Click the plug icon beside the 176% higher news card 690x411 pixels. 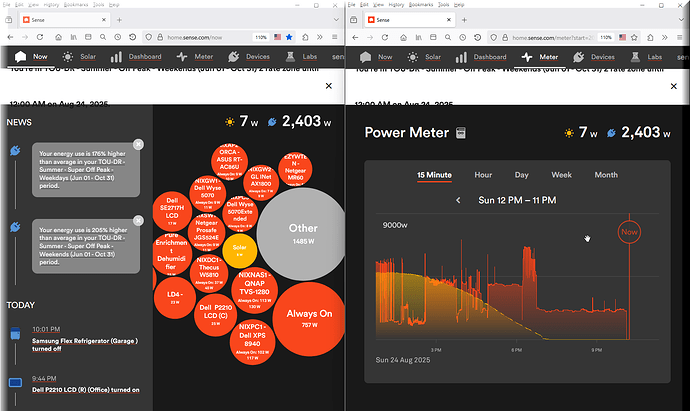click(15, 151)
